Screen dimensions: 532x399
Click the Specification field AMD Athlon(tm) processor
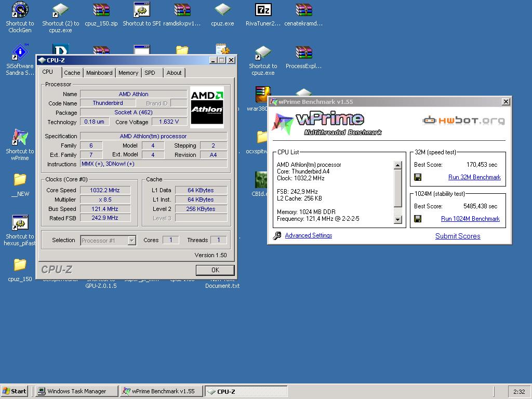pyautogui.click(x=154, y=136)
